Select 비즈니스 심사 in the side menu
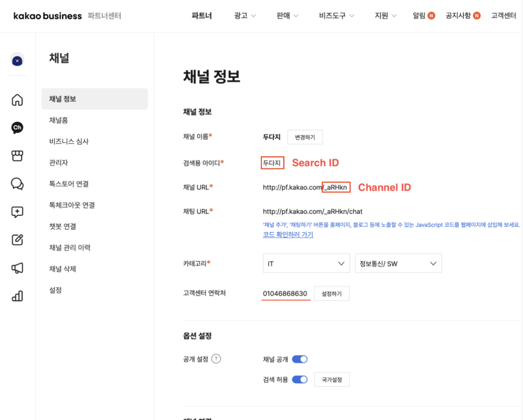 tap(69, 141)
